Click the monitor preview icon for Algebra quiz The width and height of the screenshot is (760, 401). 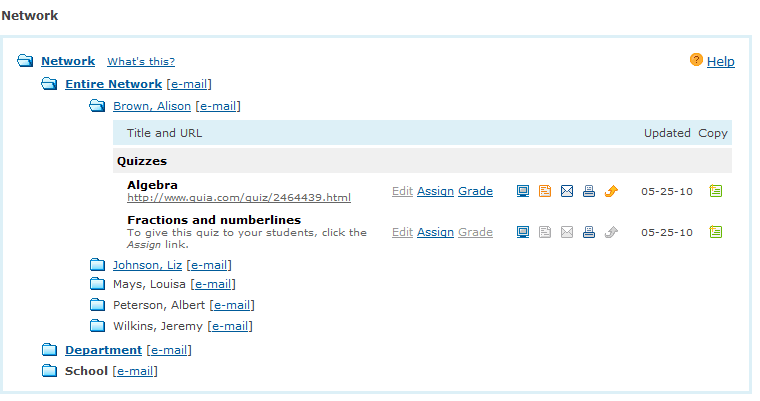523,191
